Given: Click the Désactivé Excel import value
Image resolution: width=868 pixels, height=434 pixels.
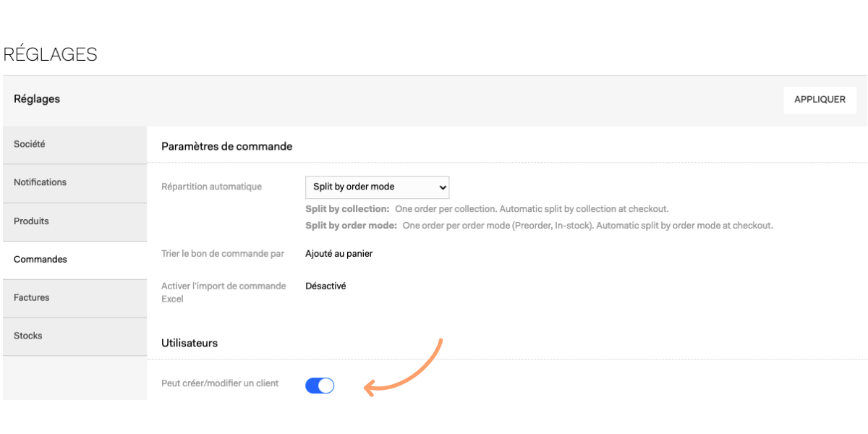Looking at the screenshot, I should click(325, 286).
